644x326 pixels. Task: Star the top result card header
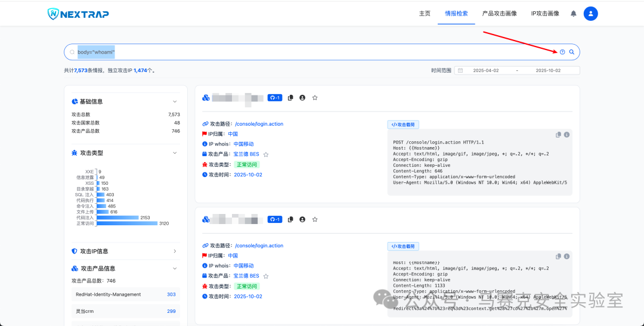point(315,98)
